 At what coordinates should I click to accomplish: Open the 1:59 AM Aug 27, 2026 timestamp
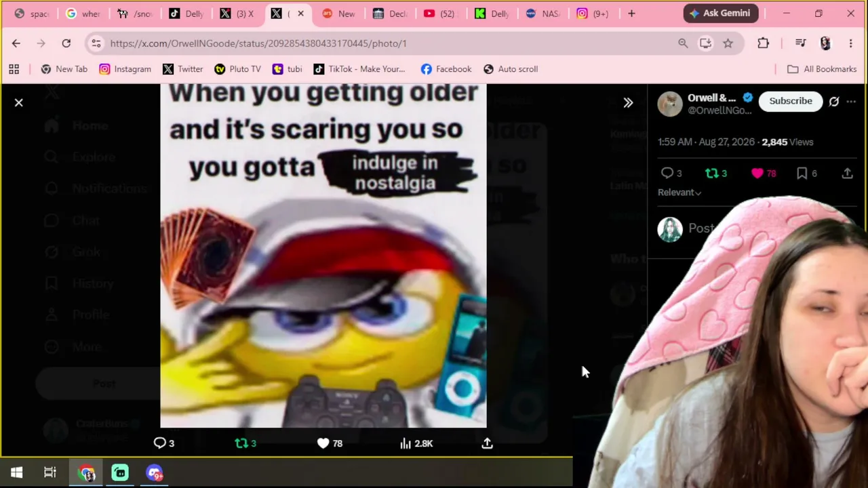[x=706, y=142]
